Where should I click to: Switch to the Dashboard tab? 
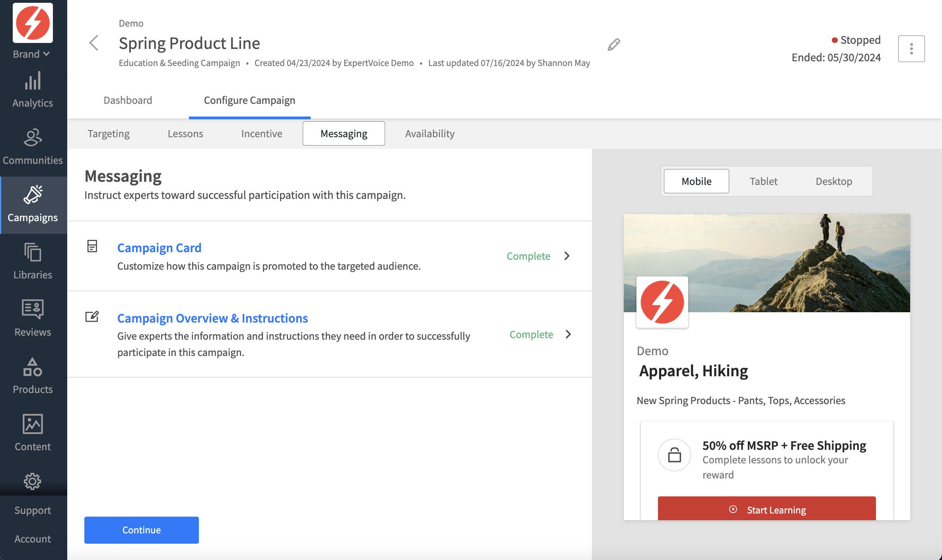pyautogui.click(x=128, y=100)
